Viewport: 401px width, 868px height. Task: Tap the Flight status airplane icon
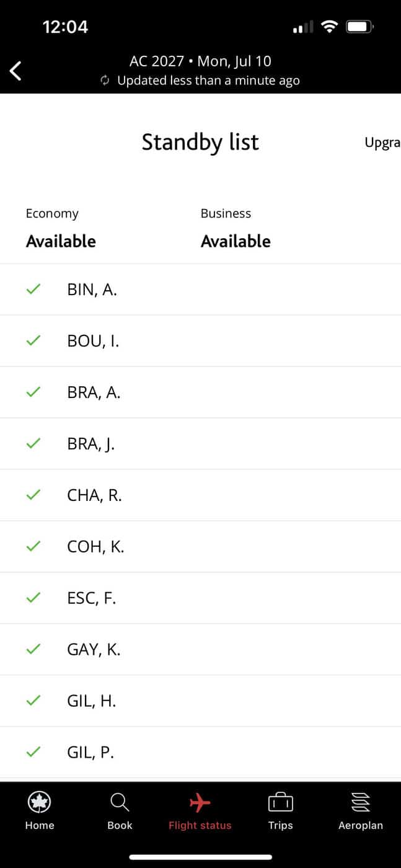click(x=200, y=802)
